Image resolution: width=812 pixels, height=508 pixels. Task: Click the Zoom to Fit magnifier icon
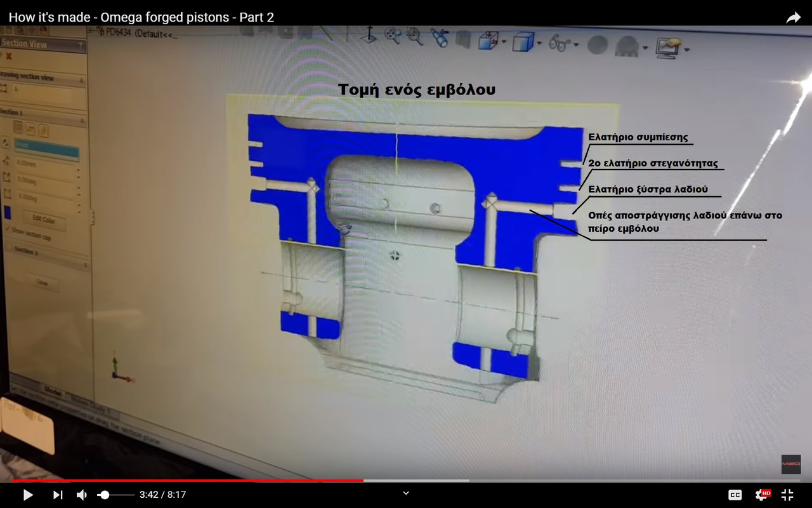(393, 36)
